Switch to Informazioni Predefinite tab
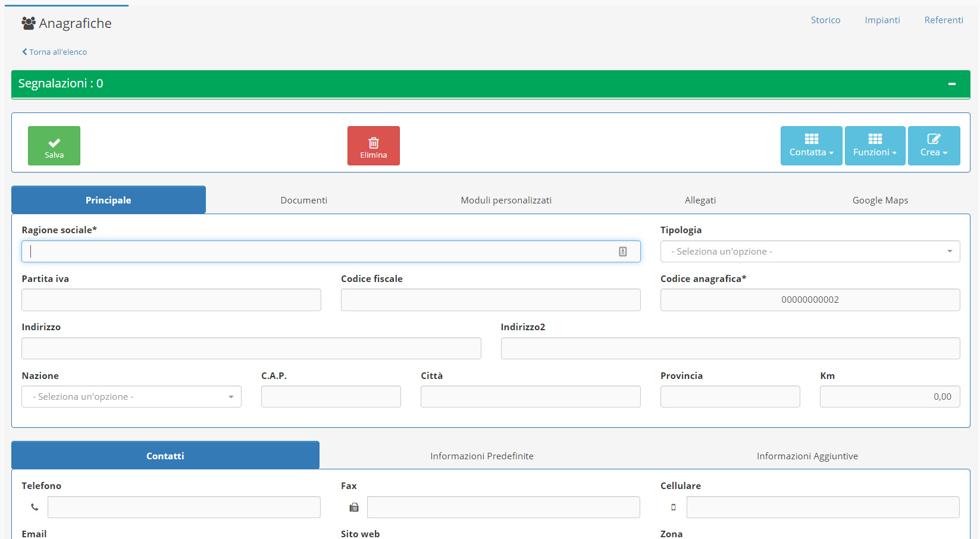The width and height of the screenshot is (980, 539). click(x=481, y=456)
